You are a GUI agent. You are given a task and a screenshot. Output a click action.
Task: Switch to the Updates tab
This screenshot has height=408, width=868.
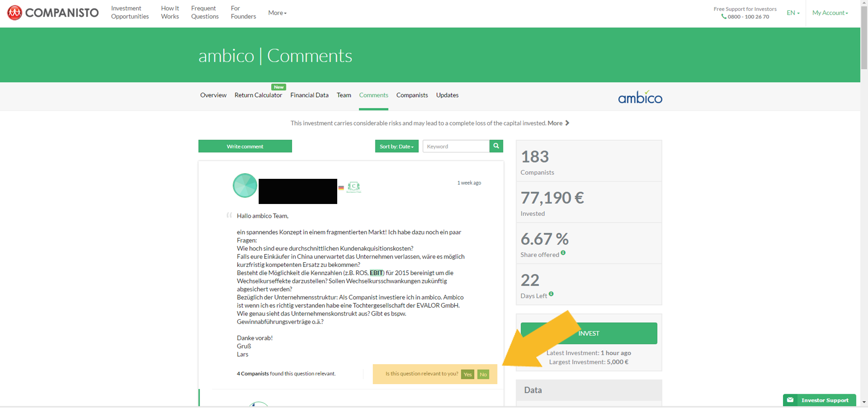[x=447, y=95]
